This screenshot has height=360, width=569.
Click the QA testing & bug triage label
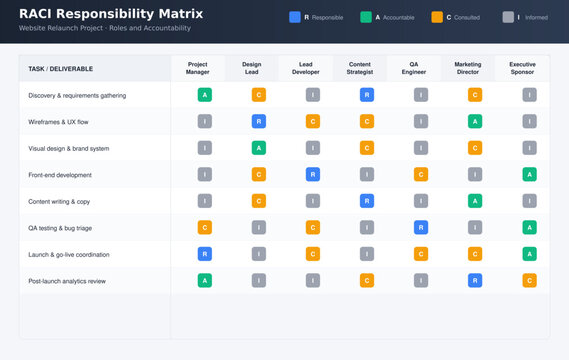click(60, 228)
